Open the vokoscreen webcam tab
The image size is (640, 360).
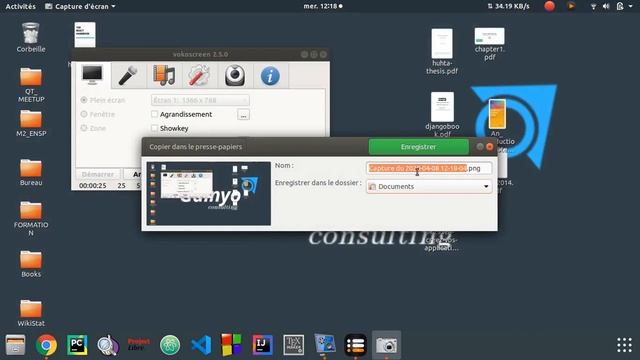(235, 76)
